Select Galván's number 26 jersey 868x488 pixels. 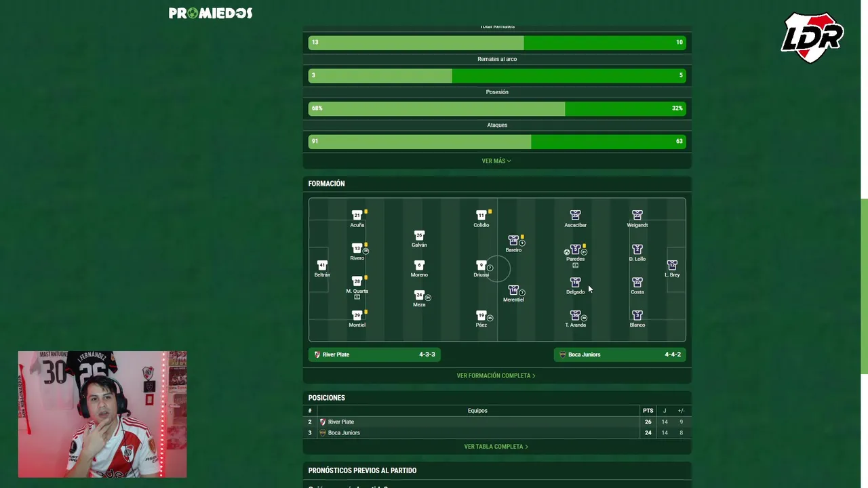(419, 235)
